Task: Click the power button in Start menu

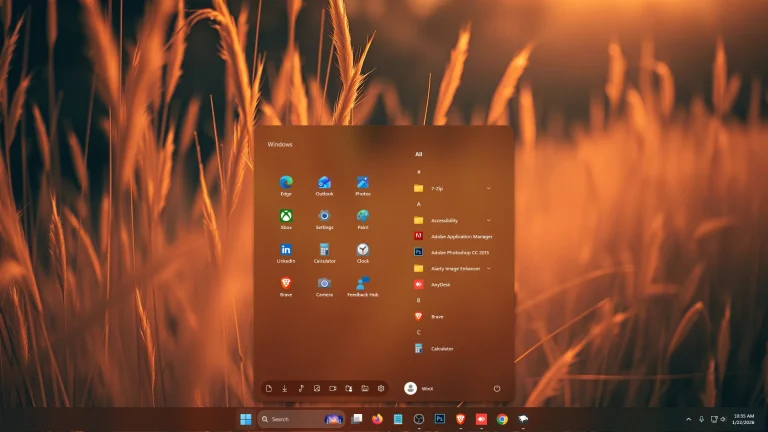Action: tap(497, 388)
